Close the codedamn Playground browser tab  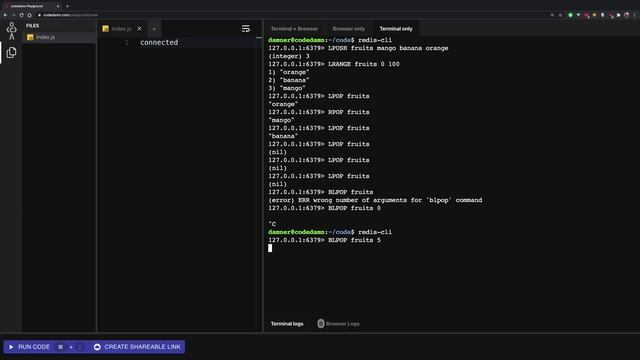(x=58, y=6)
